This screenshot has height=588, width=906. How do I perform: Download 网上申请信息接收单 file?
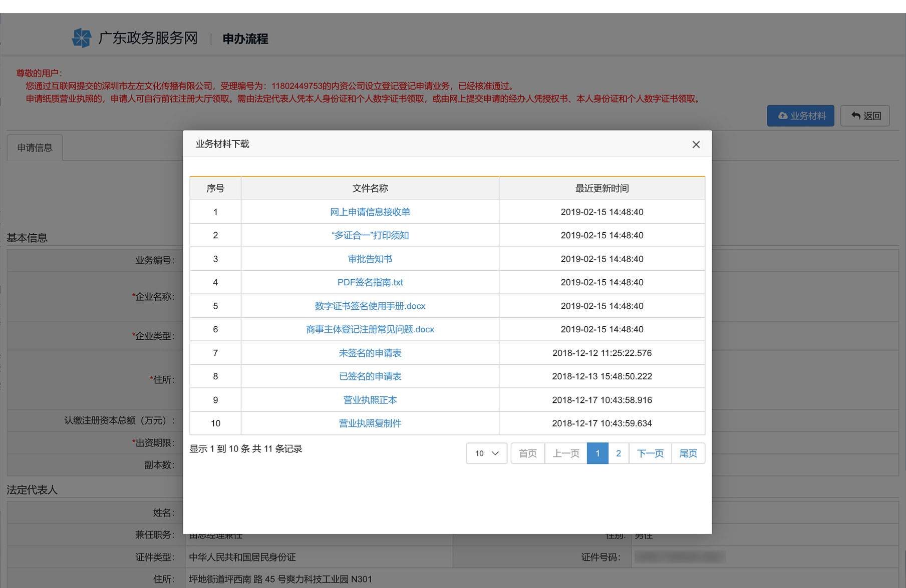tap(370, 212)
